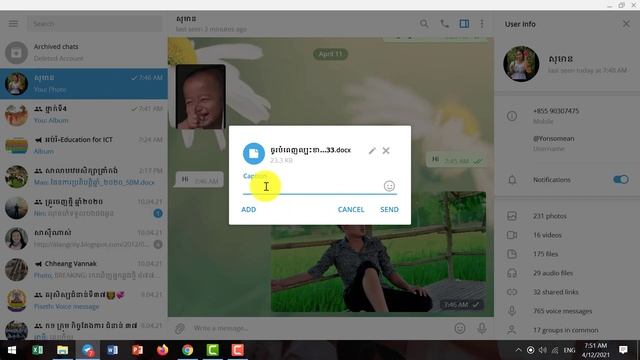This screenshot has width=640, height=360.
Task: Add another file to the send dialog
Action: pos(249,209)
